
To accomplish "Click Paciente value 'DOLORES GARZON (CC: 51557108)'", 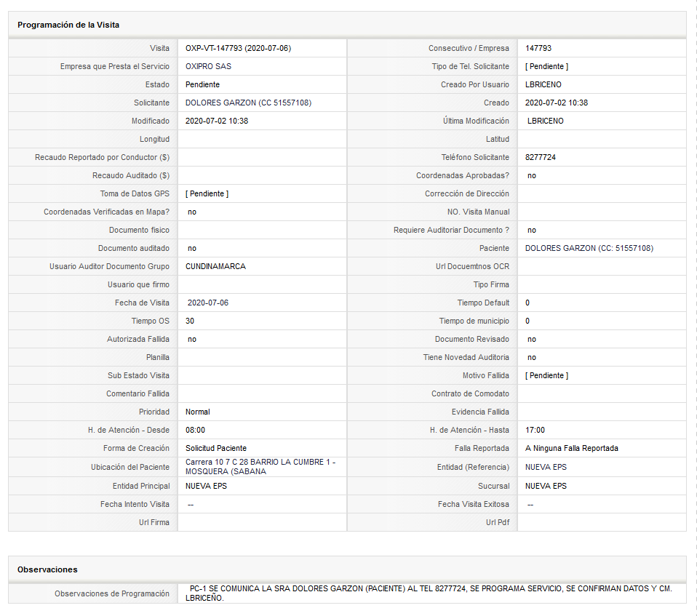I will click(x=589, y=249).
